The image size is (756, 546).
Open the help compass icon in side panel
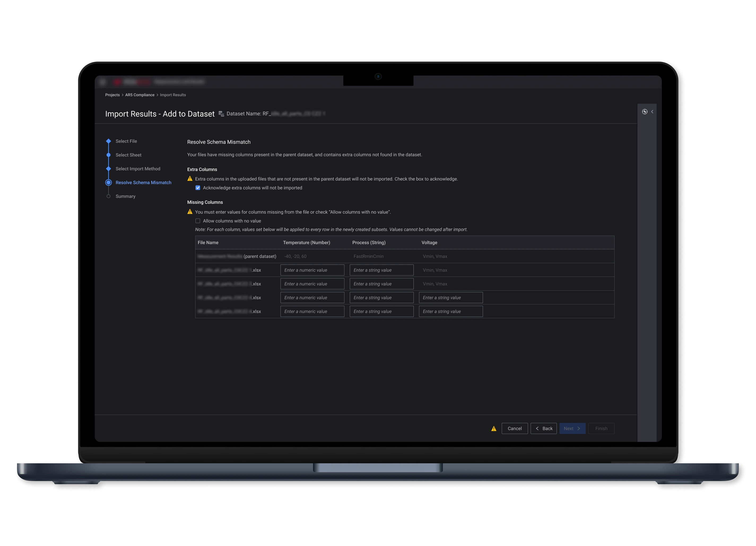coord(645,112)
